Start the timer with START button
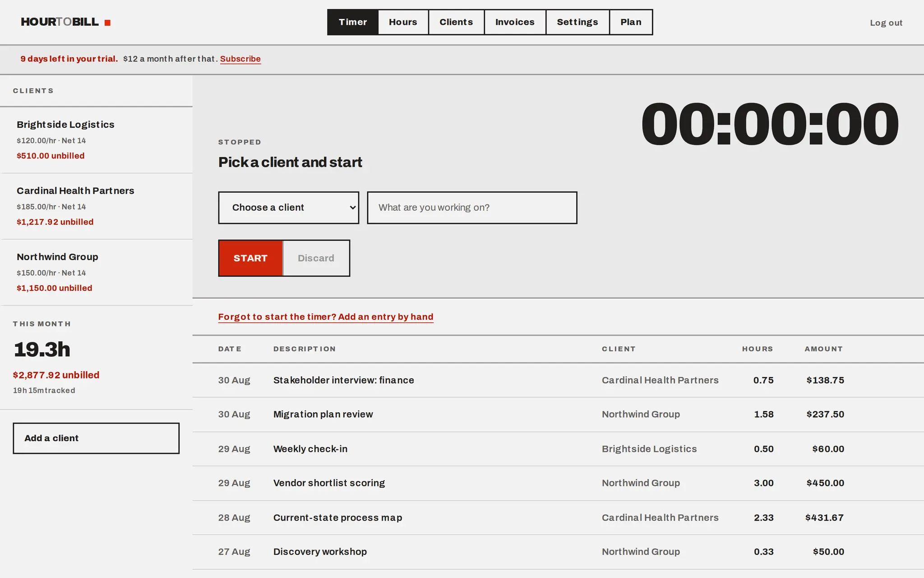Viewport: 924px width, 578px height. [x=250, y=258]
